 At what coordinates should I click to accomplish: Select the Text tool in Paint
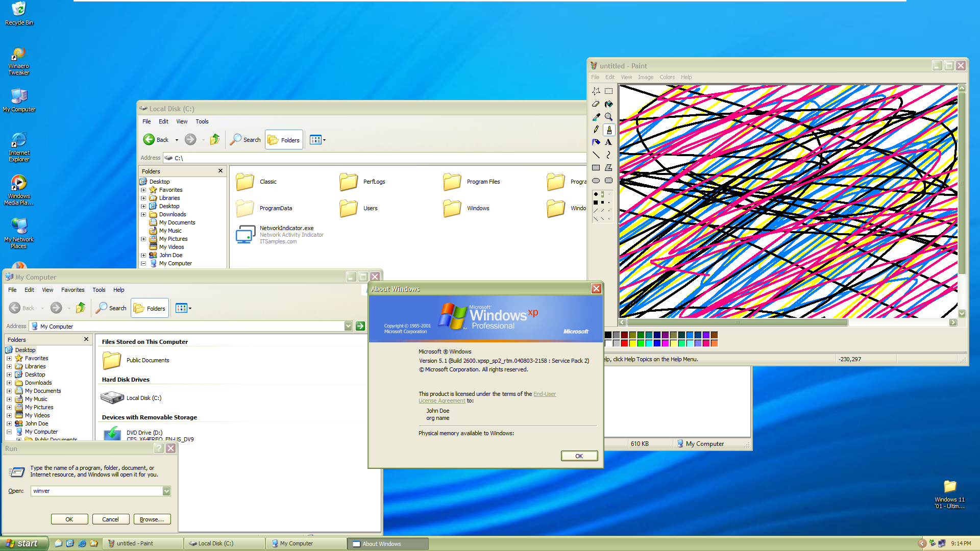pos(608,142)
